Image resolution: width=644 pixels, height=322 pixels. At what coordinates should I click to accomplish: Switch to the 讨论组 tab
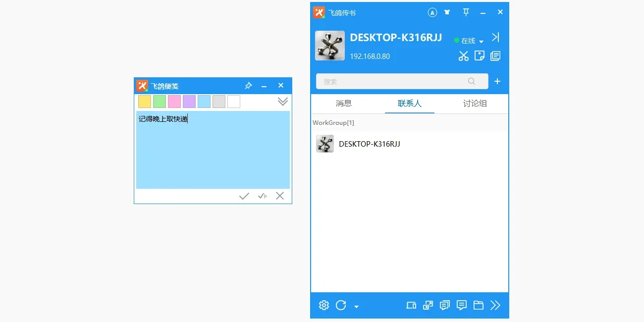(x=475, y=104)
